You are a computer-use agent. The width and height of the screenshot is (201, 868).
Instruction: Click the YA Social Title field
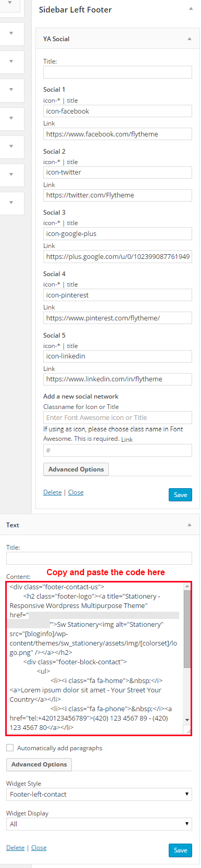118,72
